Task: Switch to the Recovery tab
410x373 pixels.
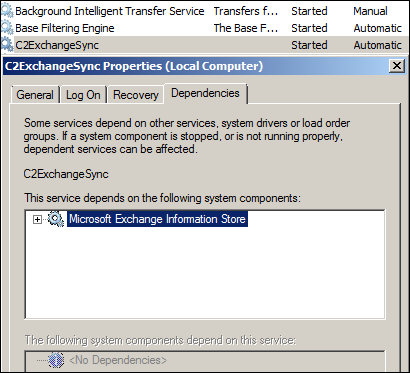Action: coord(136,95)
